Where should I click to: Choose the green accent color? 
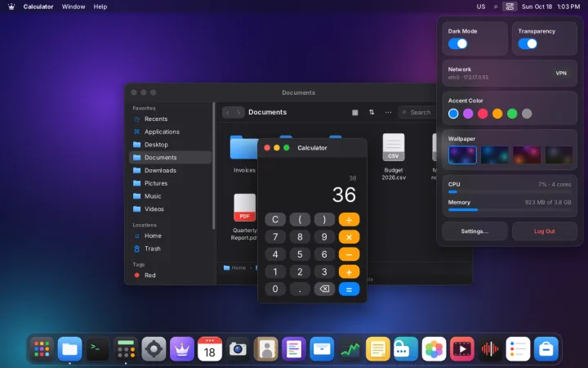pos(512,114)
